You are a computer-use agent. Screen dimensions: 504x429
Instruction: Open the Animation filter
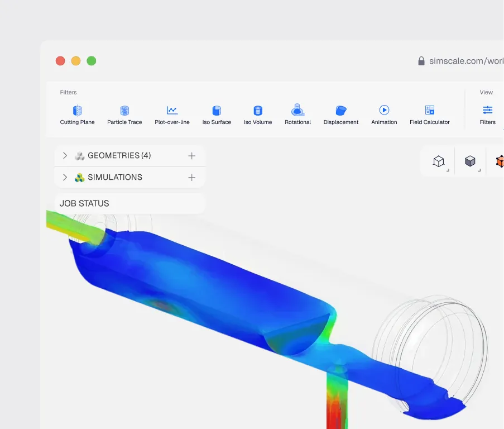(384, 115)
